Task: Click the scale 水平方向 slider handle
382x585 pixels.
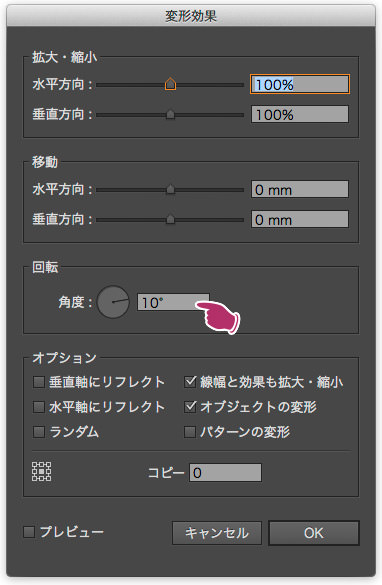Action: click(x=170, y=84)
